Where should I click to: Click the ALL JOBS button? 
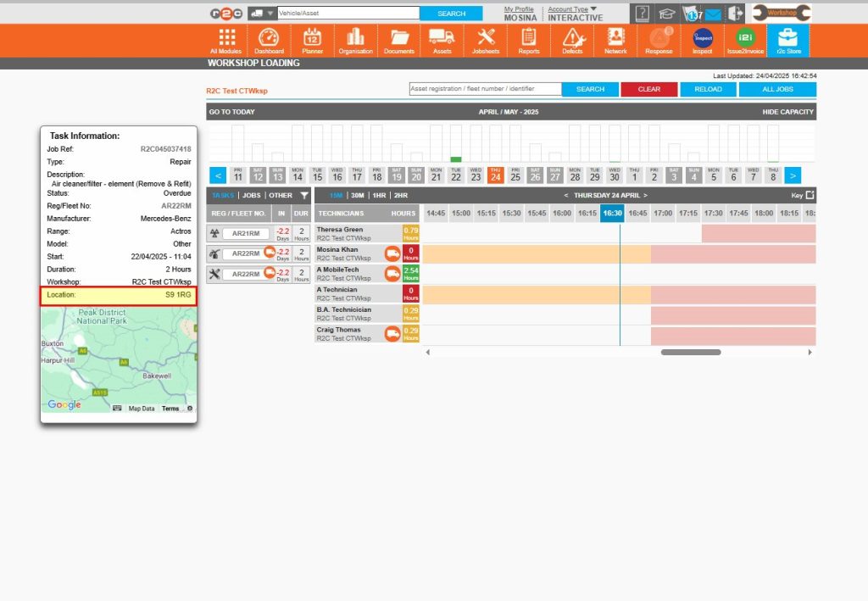777,89
